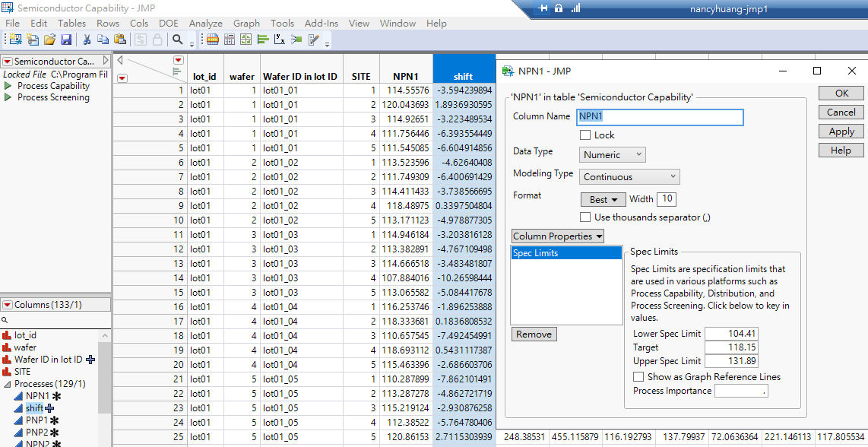
Task: Open the Modeling Type dropdown
Action: click(x=629, y=177)
